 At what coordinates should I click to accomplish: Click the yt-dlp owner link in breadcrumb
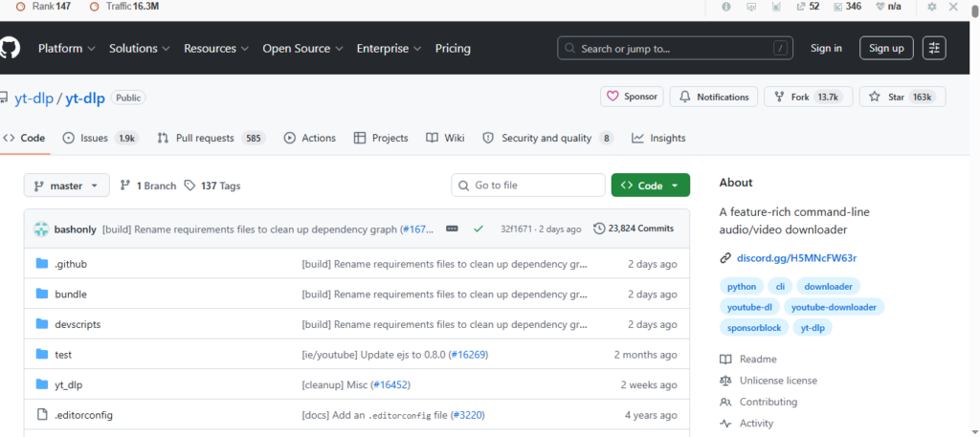point(34,98)
